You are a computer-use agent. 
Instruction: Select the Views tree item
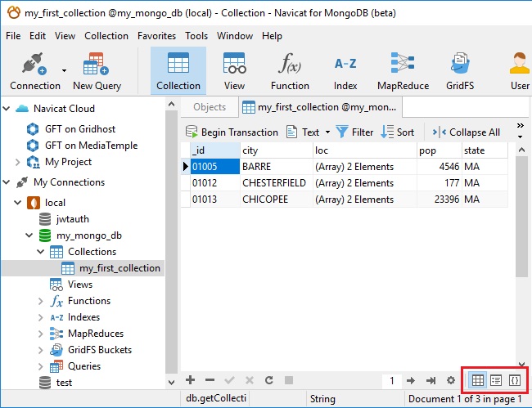tap(79, 285)
